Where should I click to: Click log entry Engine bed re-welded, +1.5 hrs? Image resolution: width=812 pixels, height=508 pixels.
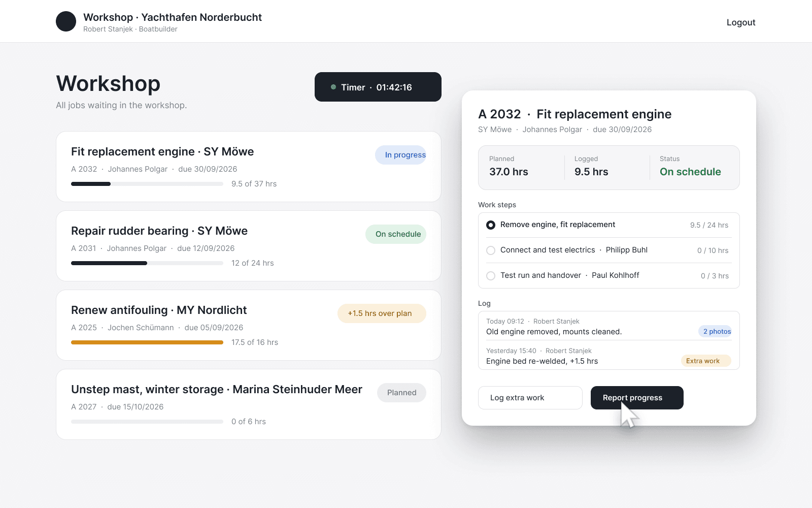click(542, 361)
